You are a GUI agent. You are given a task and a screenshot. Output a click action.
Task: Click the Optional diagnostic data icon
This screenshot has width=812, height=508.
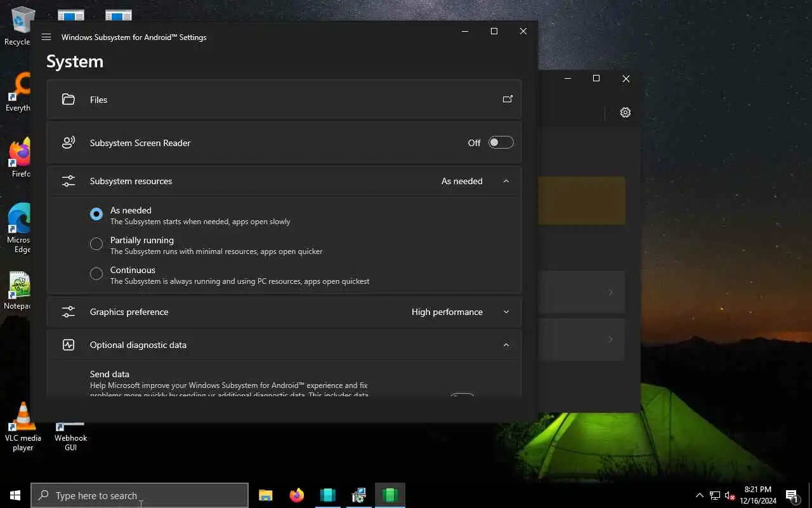[x=69, y=345]
